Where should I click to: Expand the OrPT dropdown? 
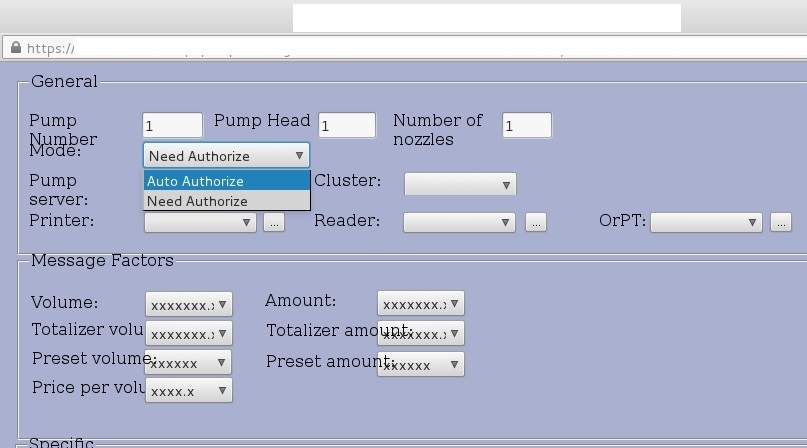click(705, 222)
